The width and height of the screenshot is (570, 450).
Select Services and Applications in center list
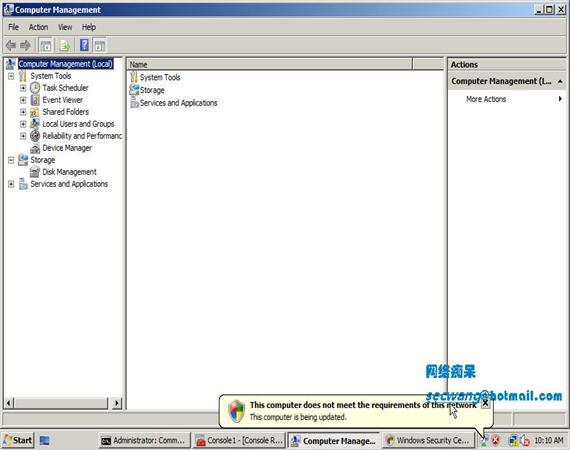[178, 103]
